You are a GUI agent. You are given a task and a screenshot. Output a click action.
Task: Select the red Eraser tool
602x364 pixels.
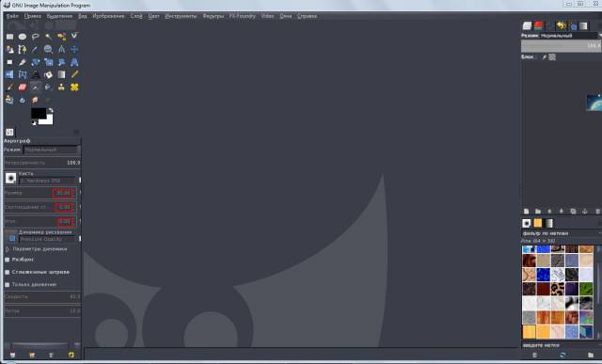(23, 87)
